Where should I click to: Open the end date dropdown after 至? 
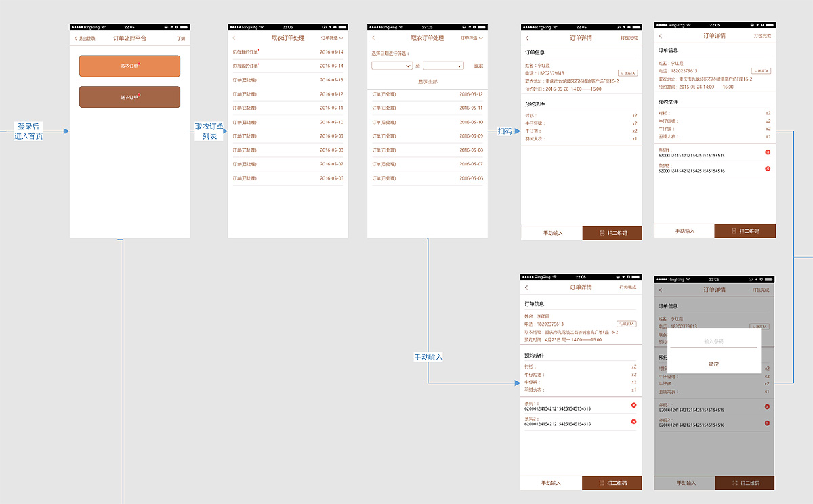(x=443, y=66)
